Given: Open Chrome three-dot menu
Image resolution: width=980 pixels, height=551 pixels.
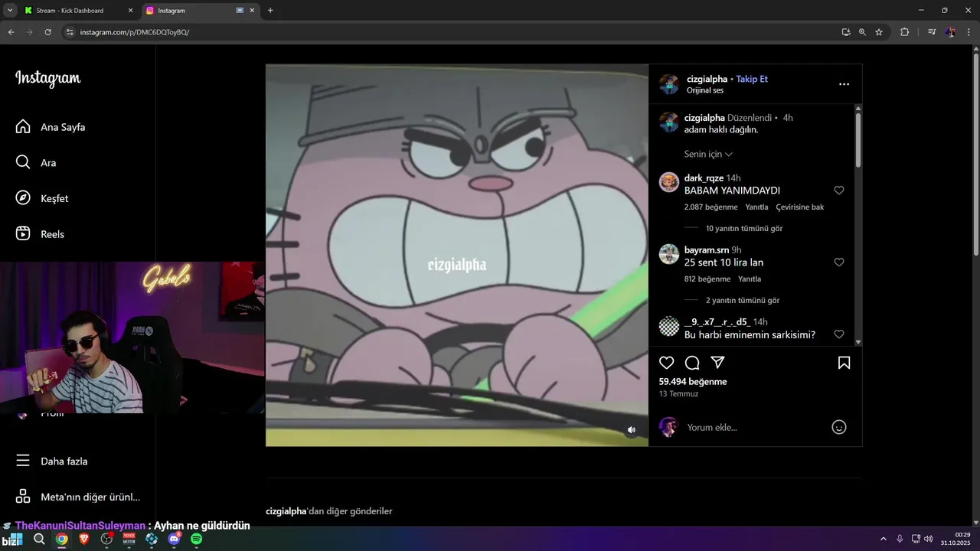Looking at the screenshot, I should (x=969, y=32).
